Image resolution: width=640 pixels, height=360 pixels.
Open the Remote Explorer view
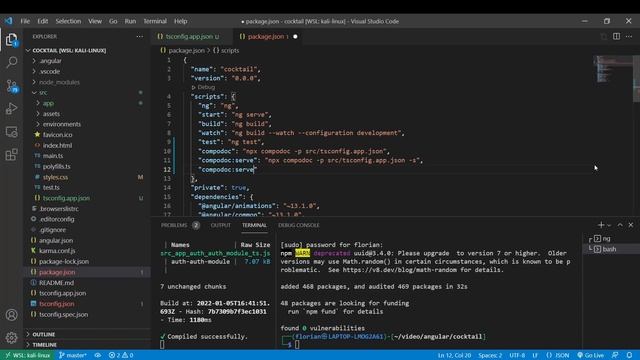[11, 132]
